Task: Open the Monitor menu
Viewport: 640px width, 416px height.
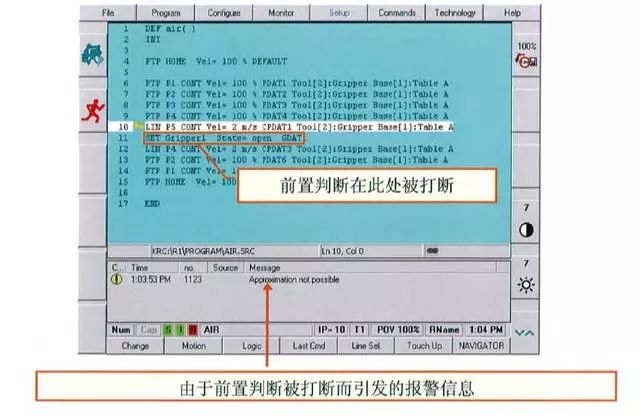Action: (x=281, y=13)
